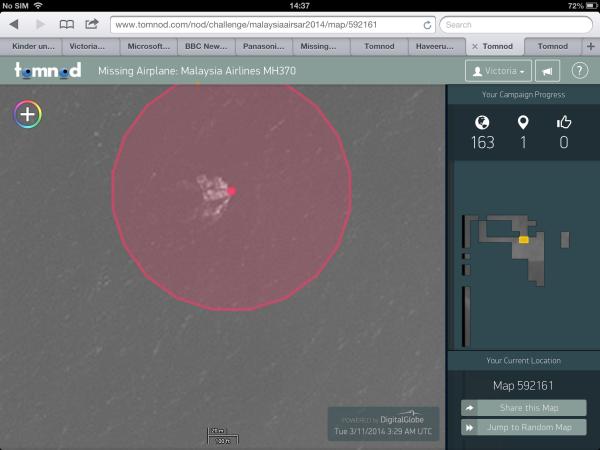Tap the share arrow icon
This screenshot has width=600, height=450.
(91, 24)
